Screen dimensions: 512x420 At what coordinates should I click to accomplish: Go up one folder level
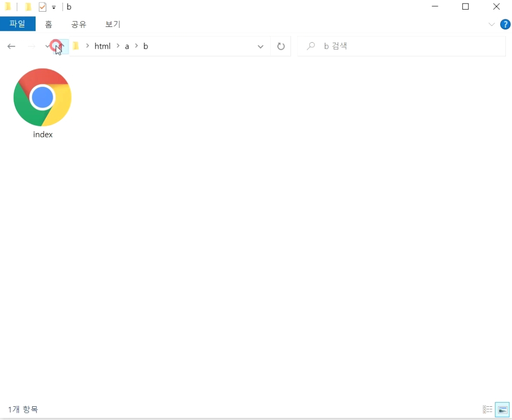coord(61,46)
